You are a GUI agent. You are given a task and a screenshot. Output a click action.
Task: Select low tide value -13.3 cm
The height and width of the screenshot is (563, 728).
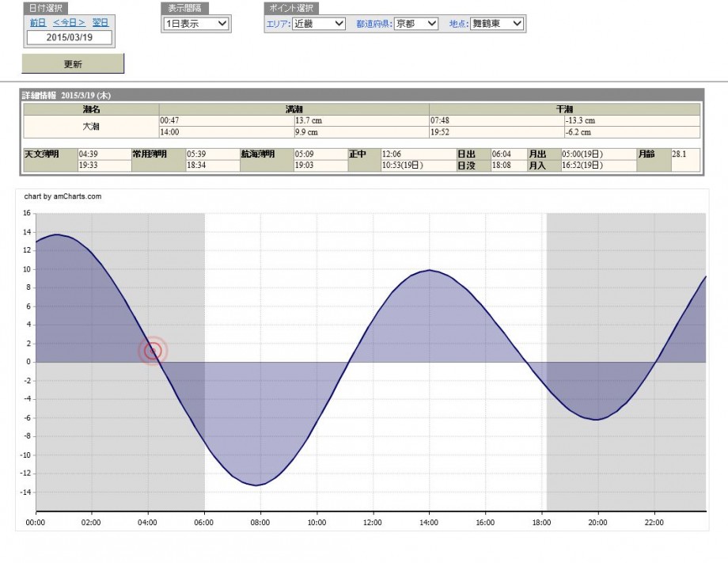click(632, 121)
